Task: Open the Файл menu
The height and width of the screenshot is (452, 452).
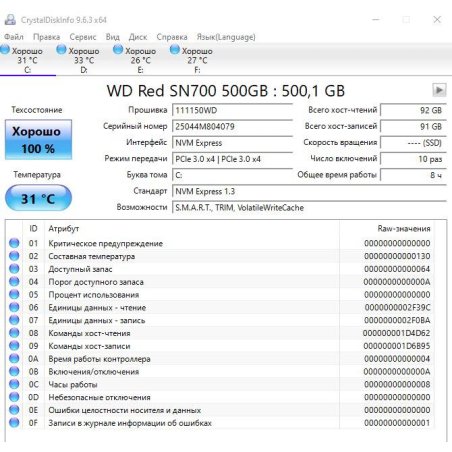Action: [x=14, y=37]
